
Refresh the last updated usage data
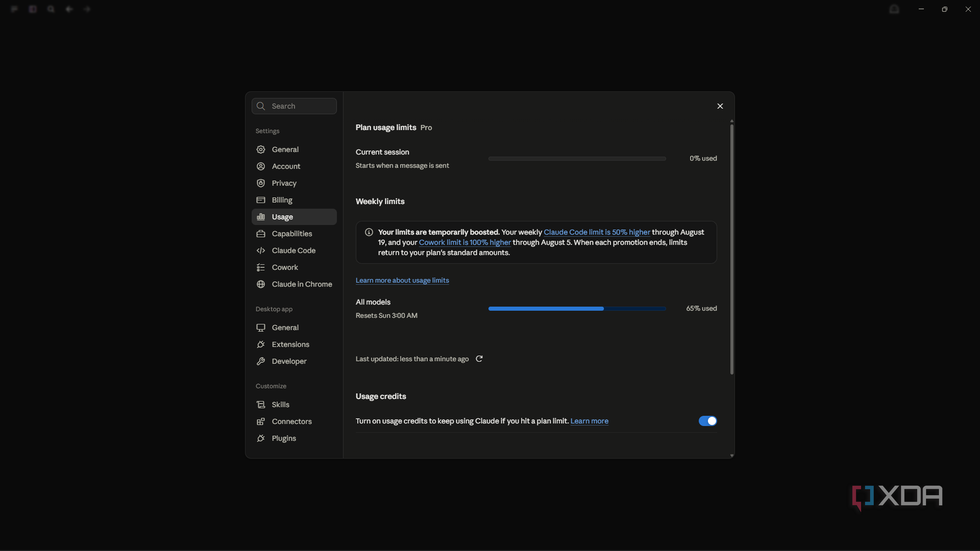point(479,359)
